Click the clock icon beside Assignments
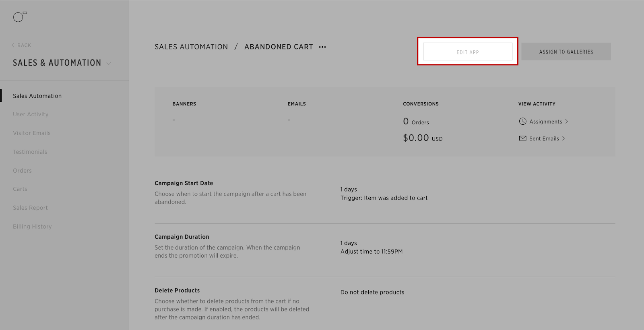Screen dimensions: 644x330 tap(522, 121)
